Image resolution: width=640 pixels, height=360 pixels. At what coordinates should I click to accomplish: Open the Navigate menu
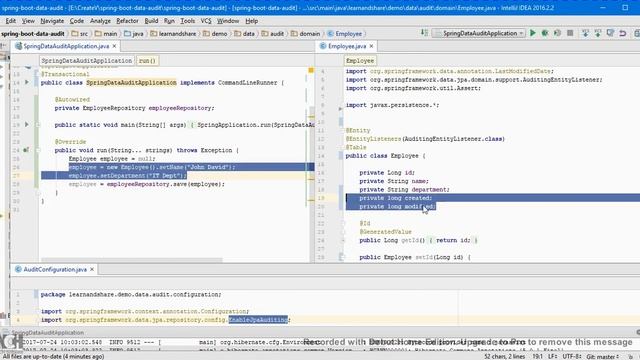52,21
